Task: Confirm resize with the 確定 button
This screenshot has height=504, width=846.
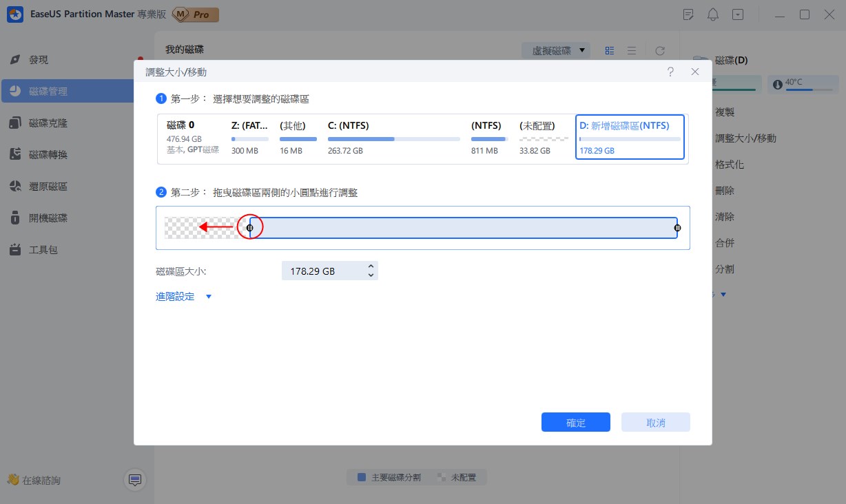Action: 575,422
